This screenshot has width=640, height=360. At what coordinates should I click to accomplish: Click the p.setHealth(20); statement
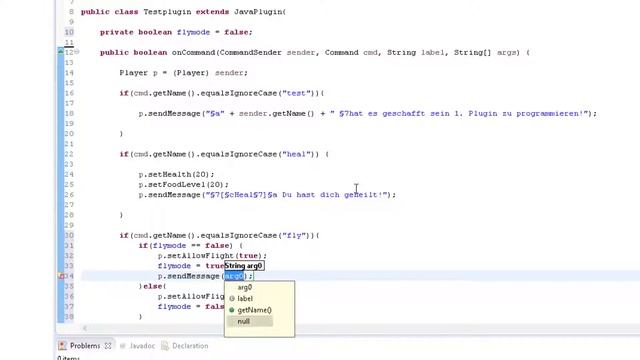[x=176, y=175]
